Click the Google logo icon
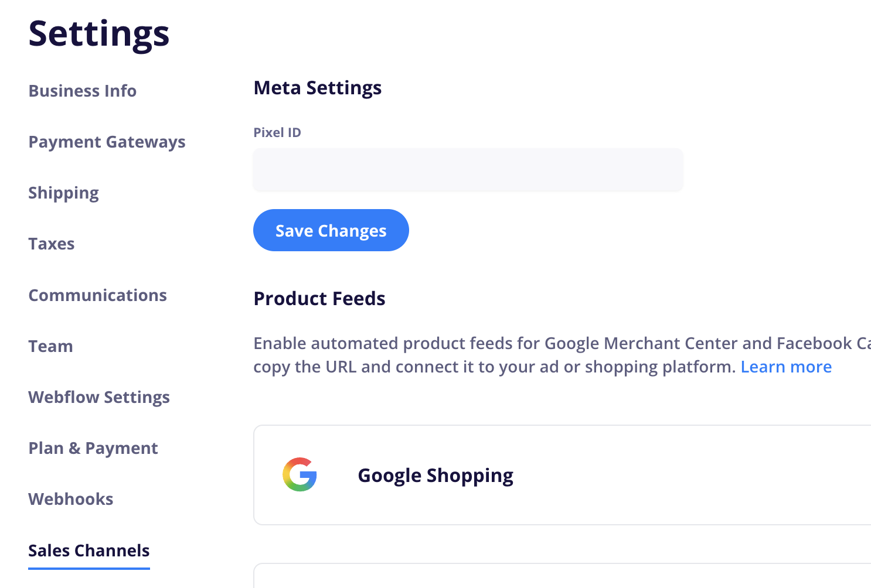Screen dimensions: 871x588 click(x=300, y=474)
